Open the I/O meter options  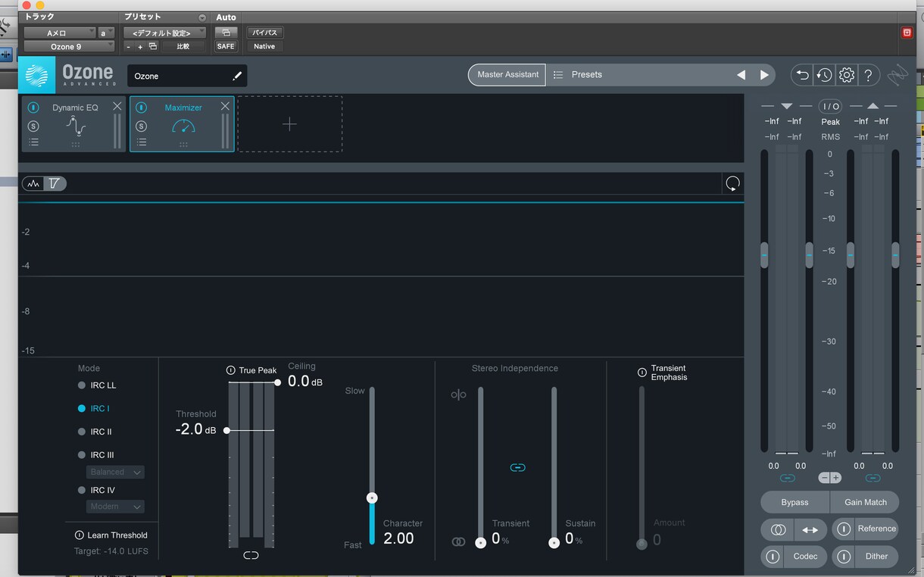pos(831,107)
